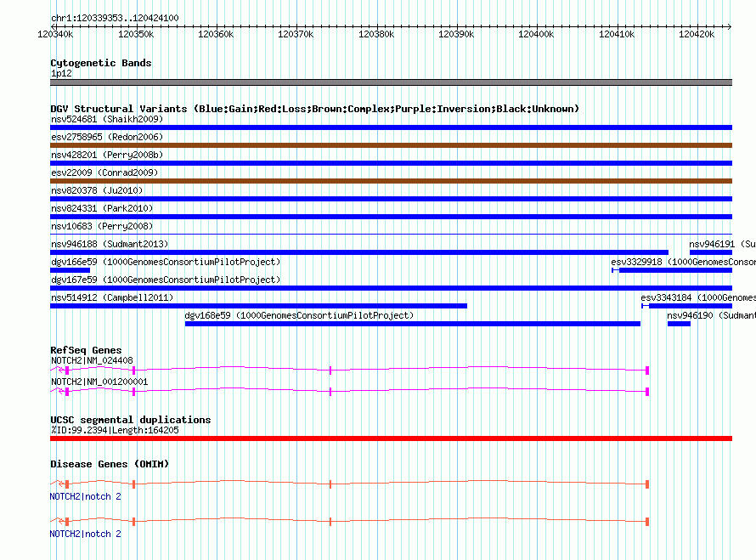Click the blue bar under nsv946188
The width and height of the screenshot is (756, 560).
(x=359, y=252)
